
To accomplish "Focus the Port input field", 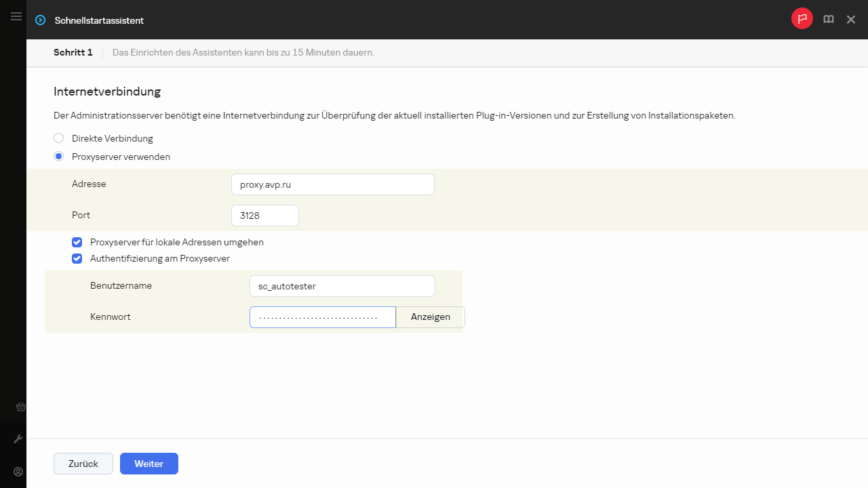I will pos(264,216).
